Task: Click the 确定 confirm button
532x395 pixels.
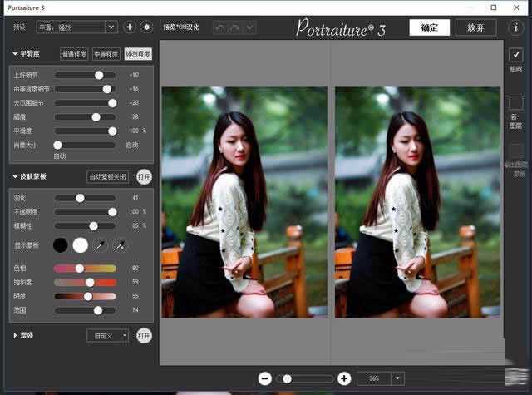Action: 429,27
